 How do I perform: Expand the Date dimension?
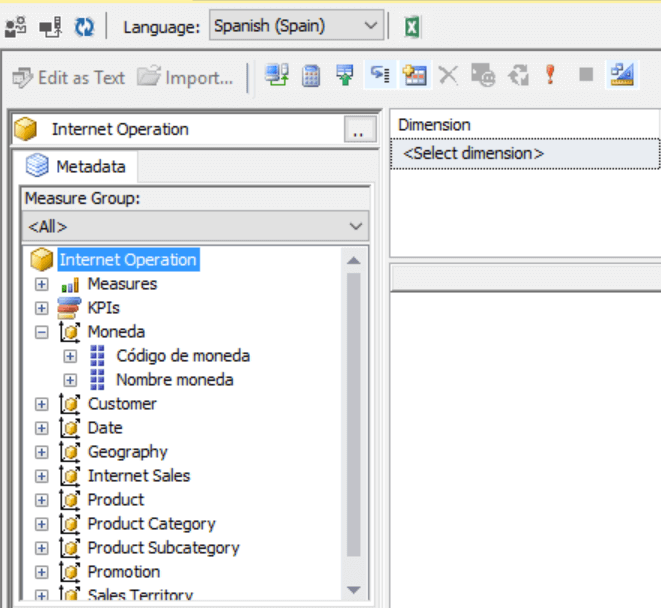[x=41, y=428]
